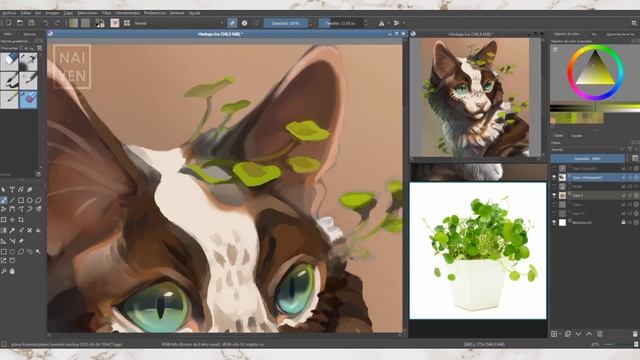This screenshot has width=640, height=360.
Task: Open the pattern chooser in the toolbar
Action: point(85,23)
